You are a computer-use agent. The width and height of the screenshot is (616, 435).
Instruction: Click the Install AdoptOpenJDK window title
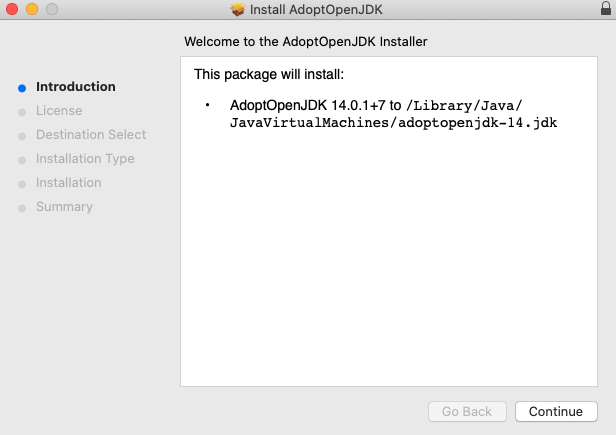coord(318,10)
